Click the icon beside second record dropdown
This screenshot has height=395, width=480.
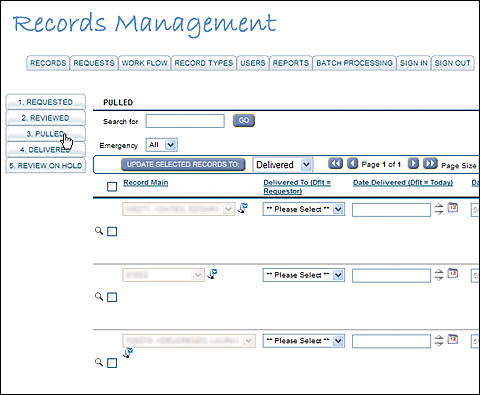(x=212, y=274)
